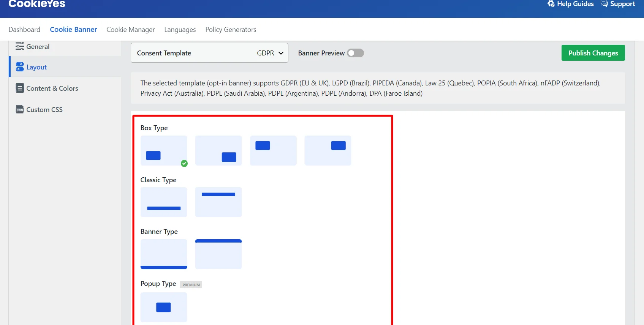
Task: Click the chevron arrow next to GDPR
Action: [281, 53]
